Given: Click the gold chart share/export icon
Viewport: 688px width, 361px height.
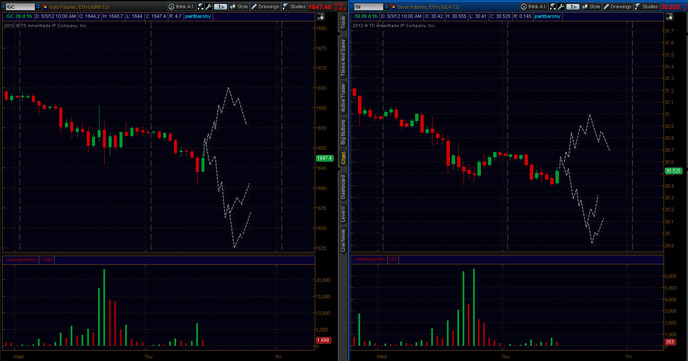Looking at the screenshot, I should [321, 16].
